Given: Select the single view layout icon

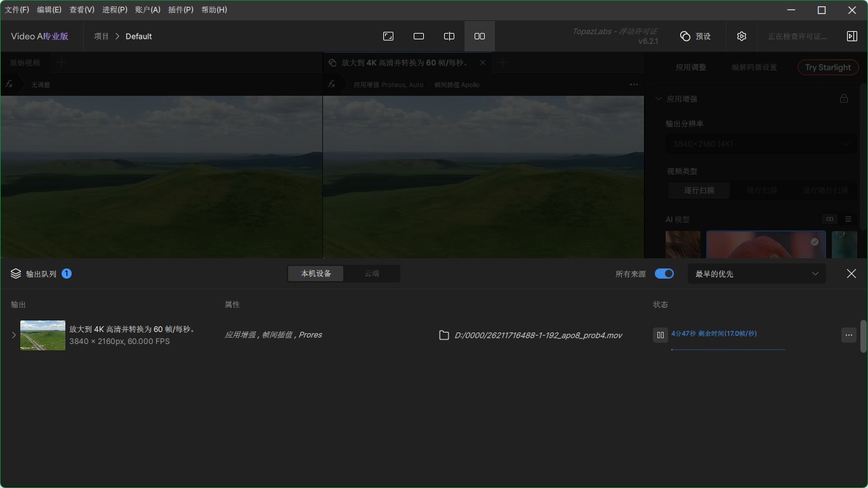Looking at the screenshot, I should tap(419, 36).
